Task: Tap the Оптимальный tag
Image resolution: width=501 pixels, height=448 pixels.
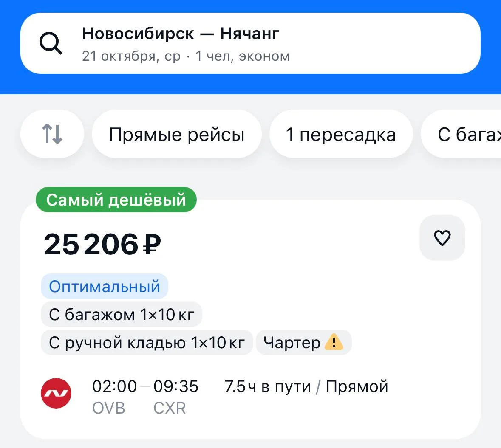Action: (x=105, y=286)
